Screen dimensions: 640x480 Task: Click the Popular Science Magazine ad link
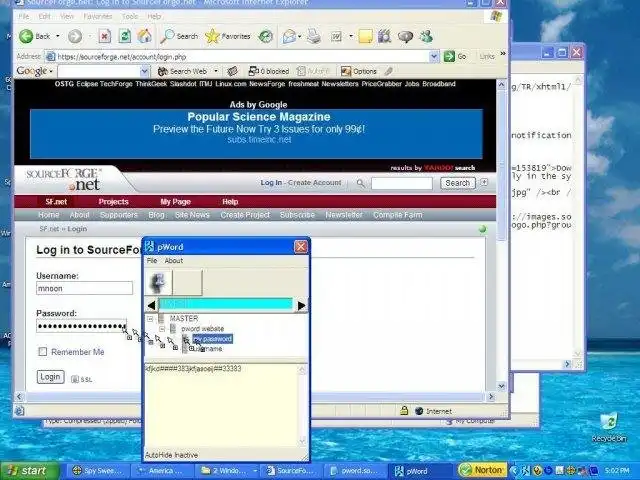[258, 117]
